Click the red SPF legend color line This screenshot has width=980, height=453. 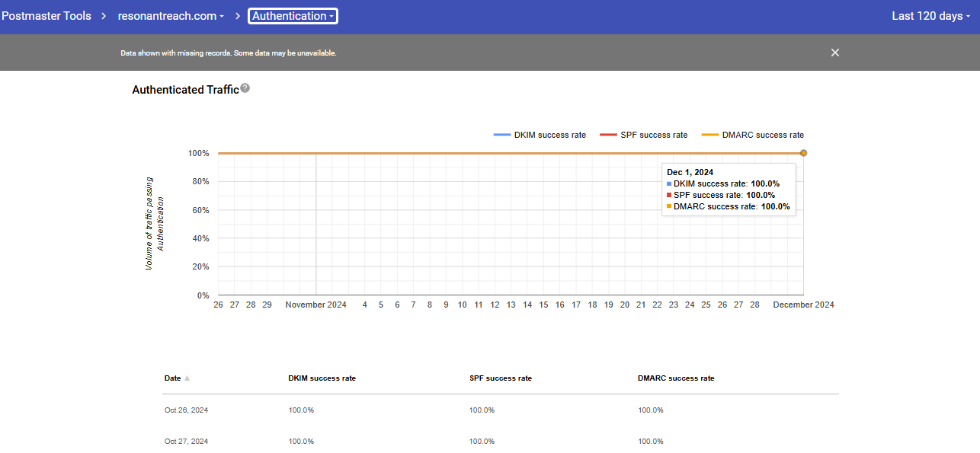[608, 135]
